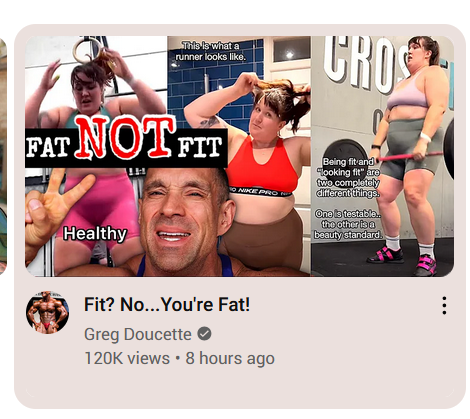Click the FAT NOT FIT banner on thumbnail
Viewport: 470px width, 419px height.
tap(126, 143)
